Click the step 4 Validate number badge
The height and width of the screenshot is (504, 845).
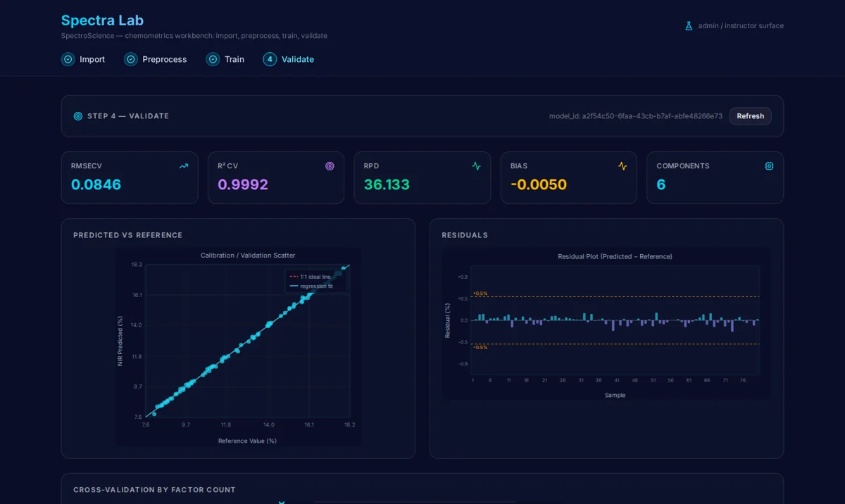(x=270, y=59)
